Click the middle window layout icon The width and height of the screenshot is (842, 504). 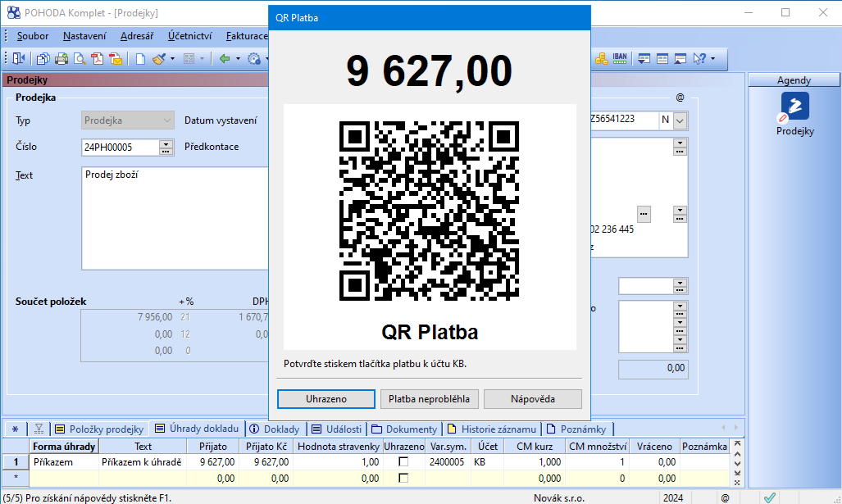662,58
